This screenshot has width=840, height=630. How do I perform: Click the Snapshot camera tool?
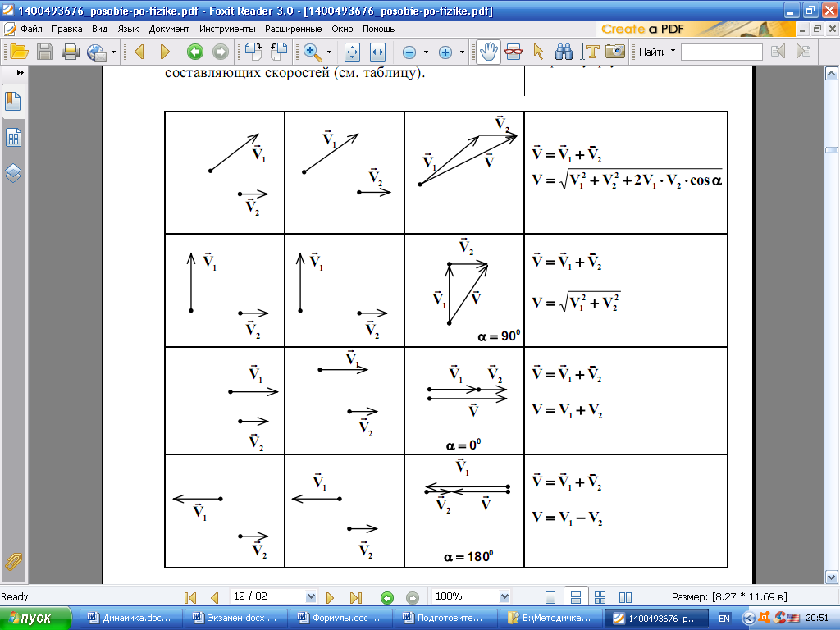[615, 52]
